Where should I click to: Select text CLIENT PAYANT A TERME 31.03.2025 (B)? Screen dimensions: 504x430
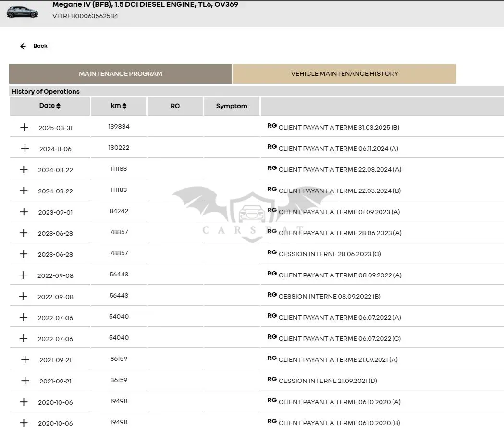click(339, 128)
